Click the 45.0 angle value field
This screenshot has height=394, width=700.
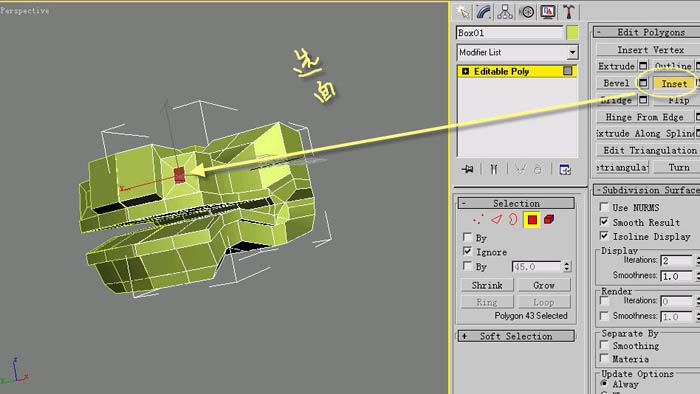[536, 267]
